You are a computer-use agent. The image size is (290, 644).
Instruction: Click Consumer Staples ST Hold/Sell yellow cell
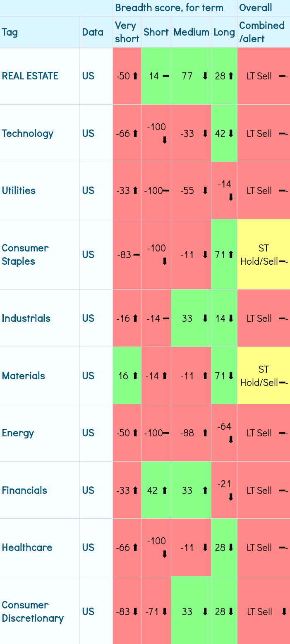point(264,255)
